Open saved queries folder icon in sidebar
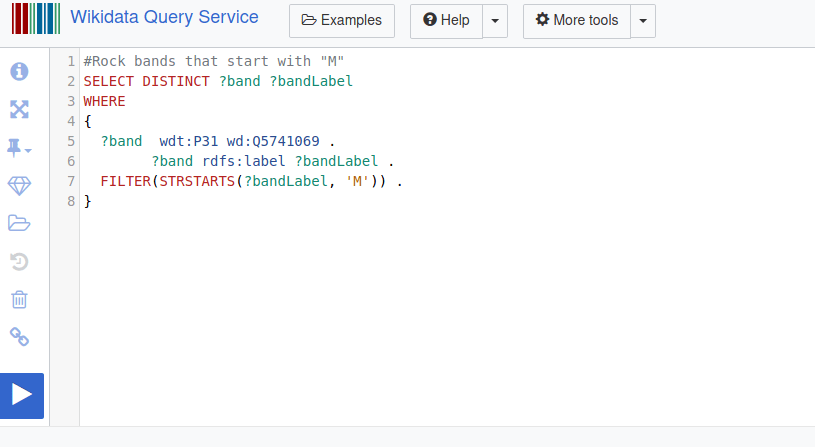This screenshot has height=447, width=815. pos(19,223)
